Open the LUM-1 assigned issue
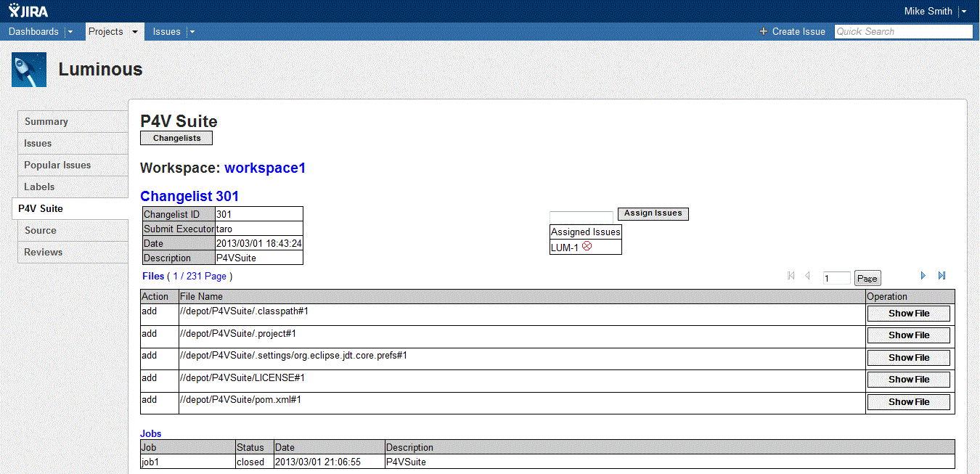This screenshot has height=474, width=980. point(565,248)
